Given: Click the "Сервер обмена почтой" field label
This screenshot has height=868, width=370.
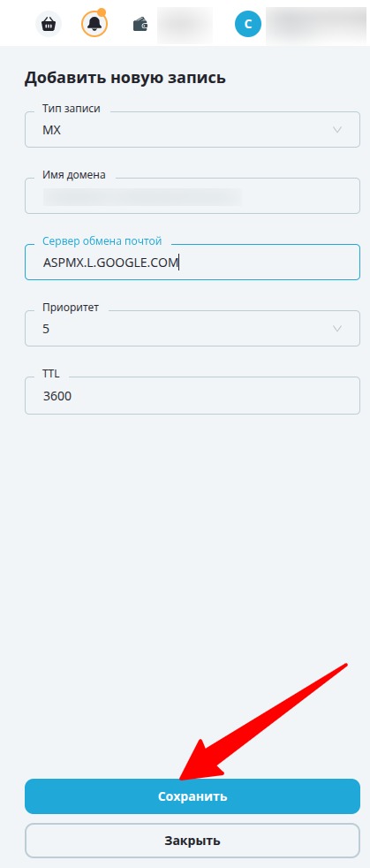Looking at the screenshot, I should 102,240.
